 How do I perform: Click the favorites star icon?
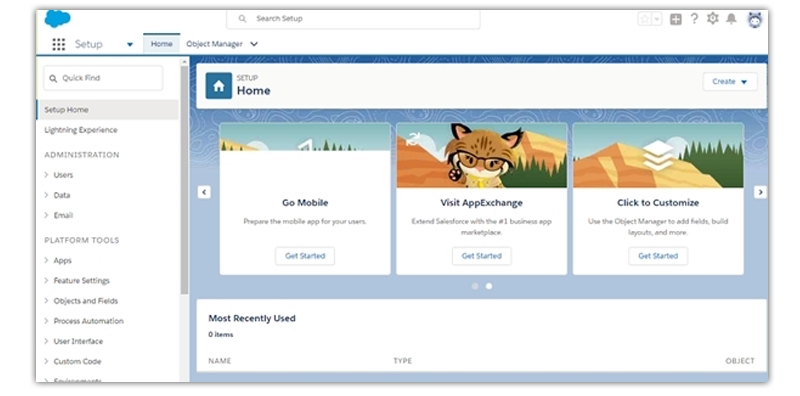645,19
